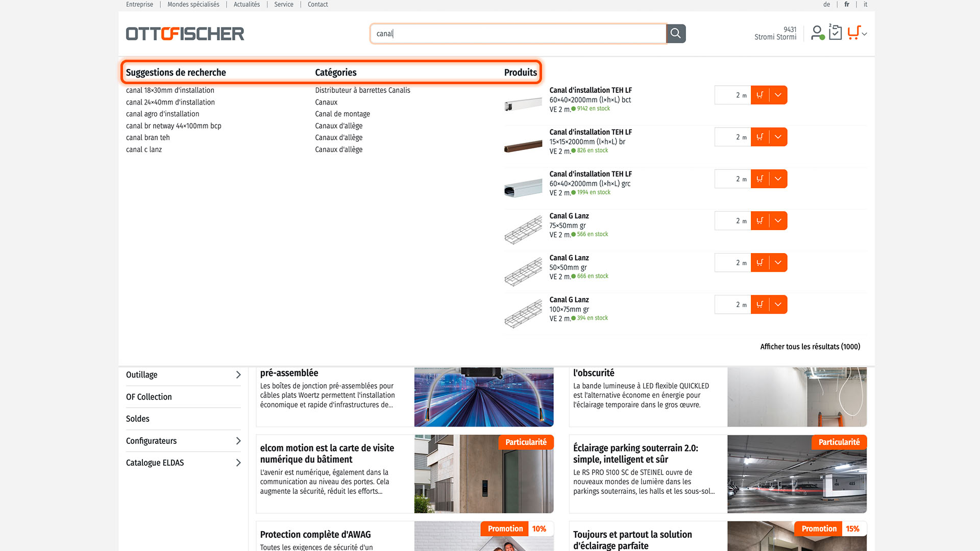The height and width of the screenshot is (551, 980).
Task: Select suggestion 'canal 24×40mm d'installation'
Action: coord(170,102)
